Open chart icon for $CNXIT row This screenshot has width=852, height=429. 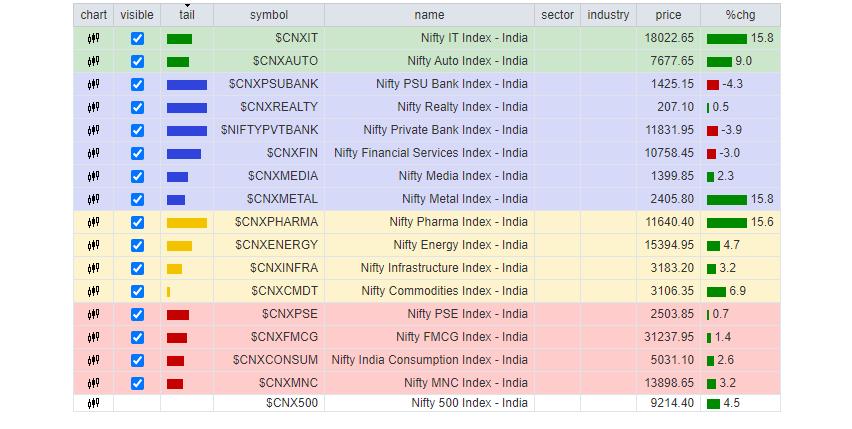(93, 38)
